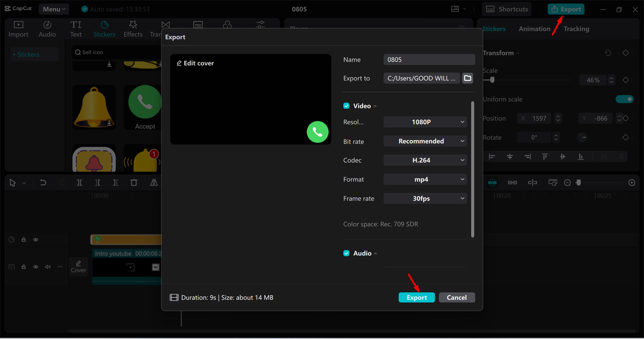
Task: Open the Codec H.264 dropdown
Action: pos(425,160)
